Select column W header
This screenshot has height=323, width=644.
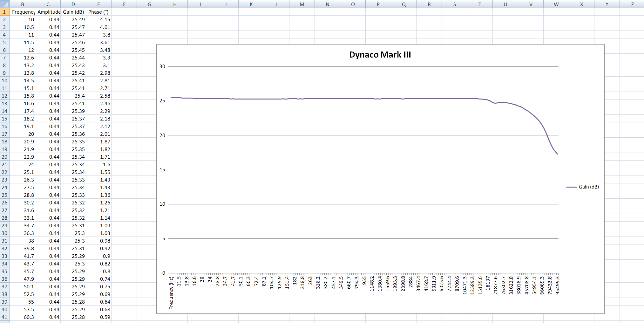click(556, 4)
